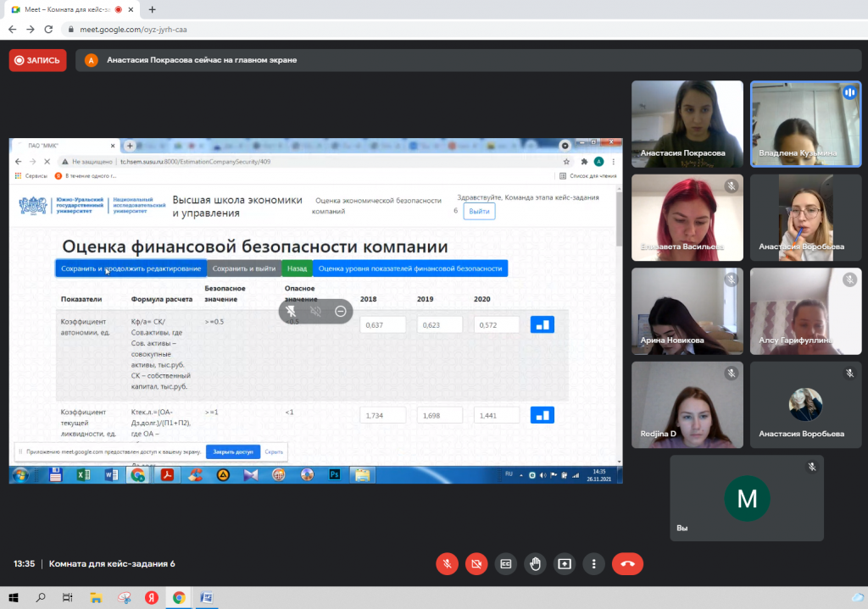This screenshot has width=868, height=609.
Task: Click bookmark star in shared browser address bar
Action: [x=566, y=162]
